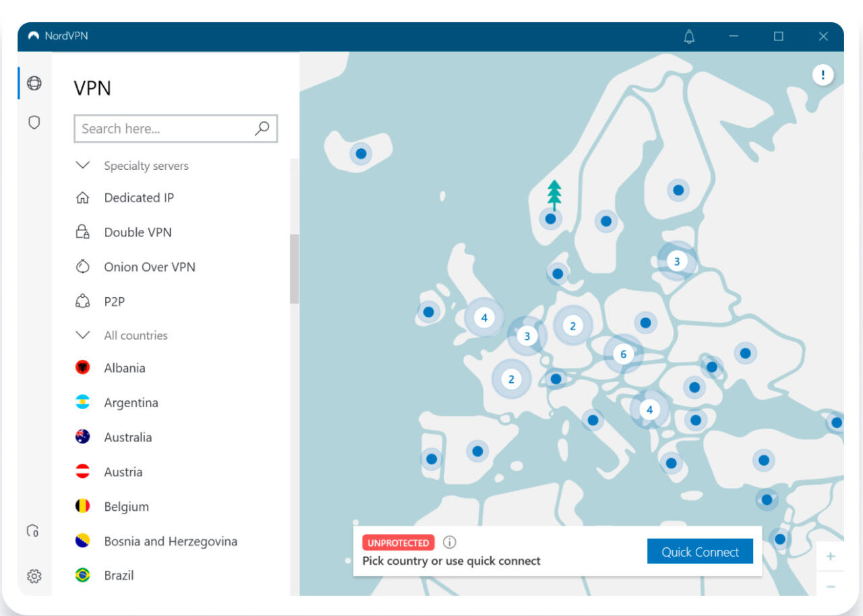Click the Ukraine server dot on map
The height and width of the screenshot is (616, 863).
[x=745, y=352]
